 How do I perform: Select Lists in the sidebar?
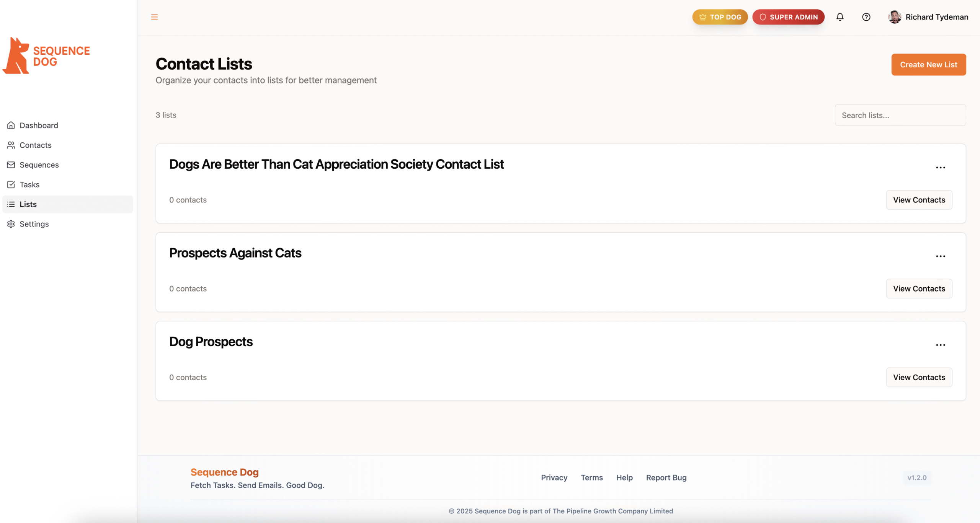click(68, 204)
